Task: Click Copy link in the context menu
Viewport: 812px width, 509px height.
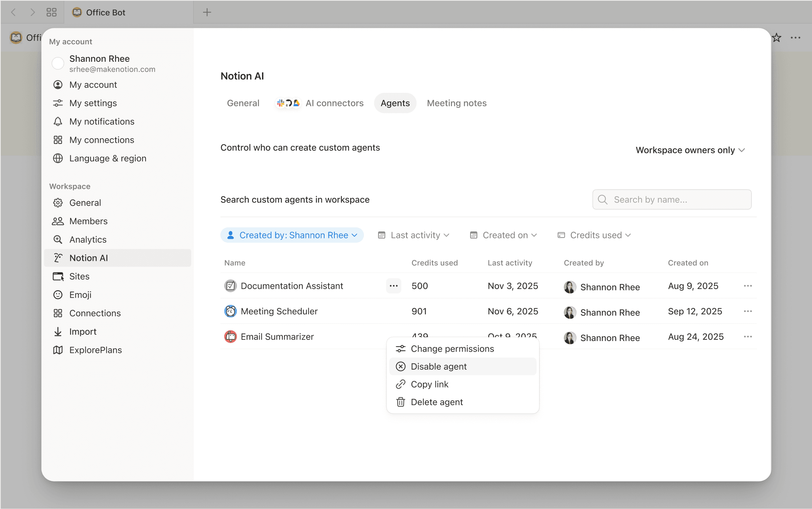Action: [429, 384]
